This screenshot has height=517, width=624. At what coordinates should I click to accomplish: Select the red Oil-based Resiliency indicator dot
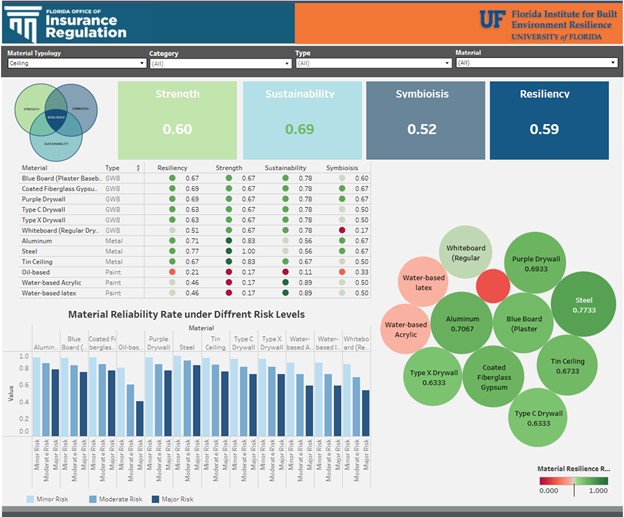173,272
